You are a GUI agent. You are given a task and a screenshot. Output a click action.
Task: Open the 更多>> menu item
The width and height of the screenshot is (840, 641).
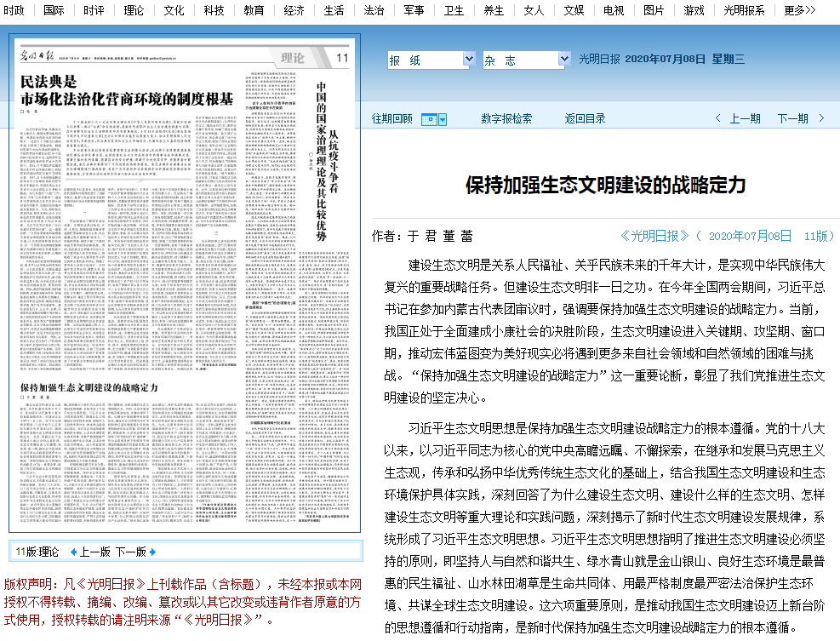coord(799,10)
